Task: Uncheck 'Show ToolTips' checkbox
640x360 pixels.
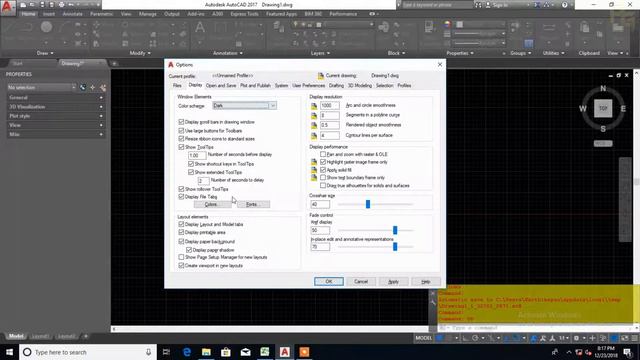Action: coord(181,147)
